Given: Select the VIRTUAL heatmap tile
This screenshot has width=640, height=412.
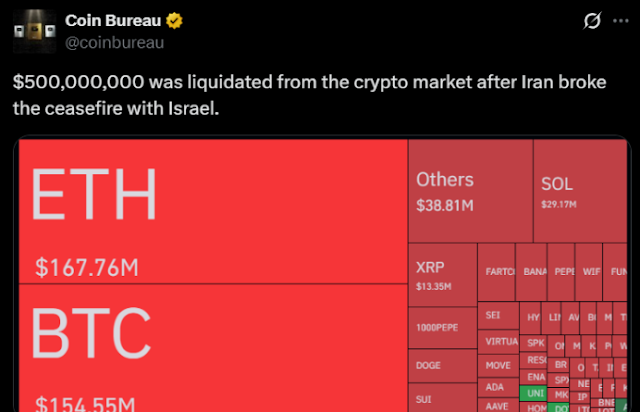Looking at the screenshot, I should pyautogui.click(x=498, y=342).
